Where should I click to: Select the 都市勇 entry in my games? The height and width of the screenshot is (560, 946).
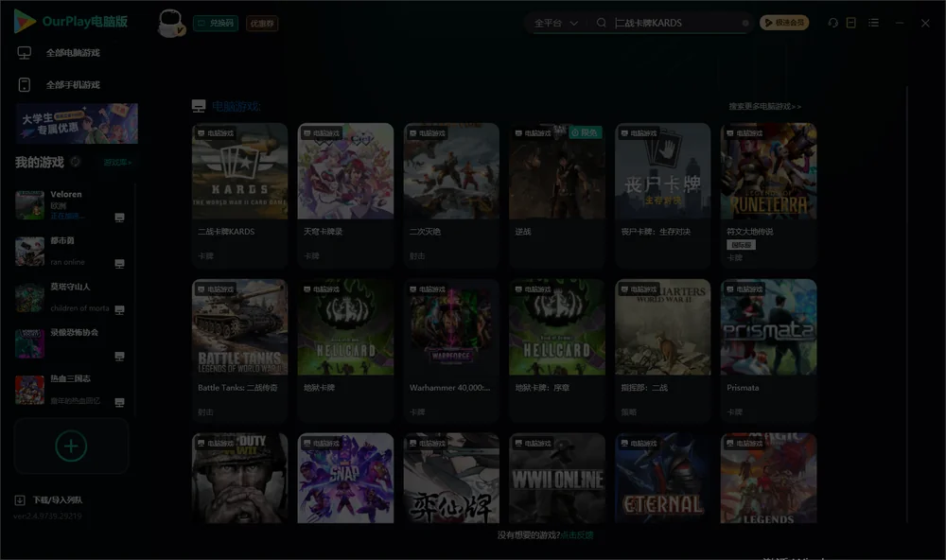[x=71, y=251]
